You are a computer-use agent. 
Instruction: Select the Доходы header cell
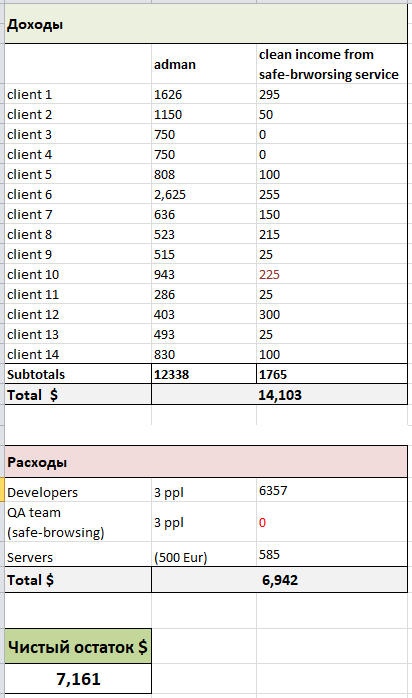click(206, 24)
